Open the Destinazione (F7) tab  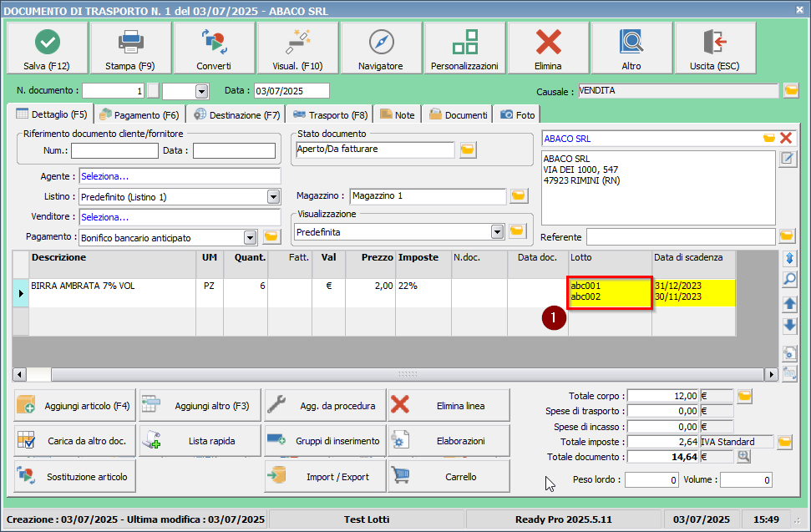(x=237, y=114)
